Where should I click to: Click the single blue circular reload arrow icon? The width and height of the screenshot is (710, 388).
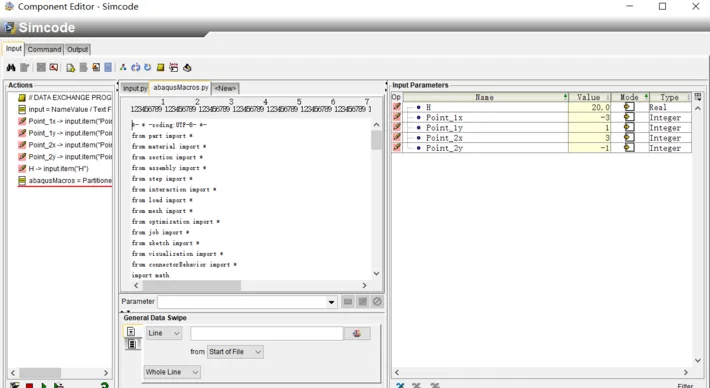tap(148, 67)
